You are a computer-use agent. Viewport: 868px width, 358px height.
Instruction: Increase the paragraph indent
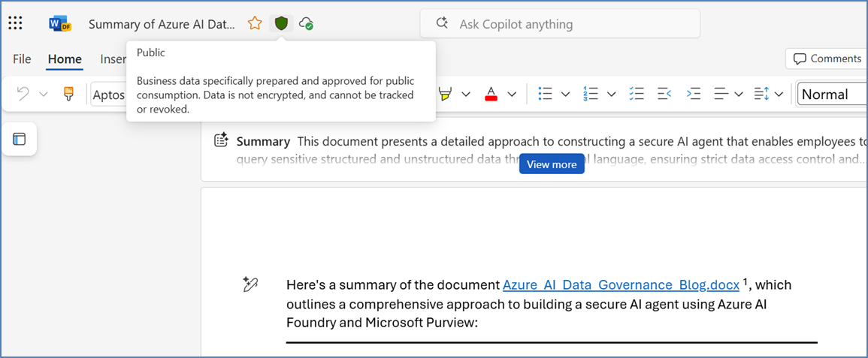[694, 94]
